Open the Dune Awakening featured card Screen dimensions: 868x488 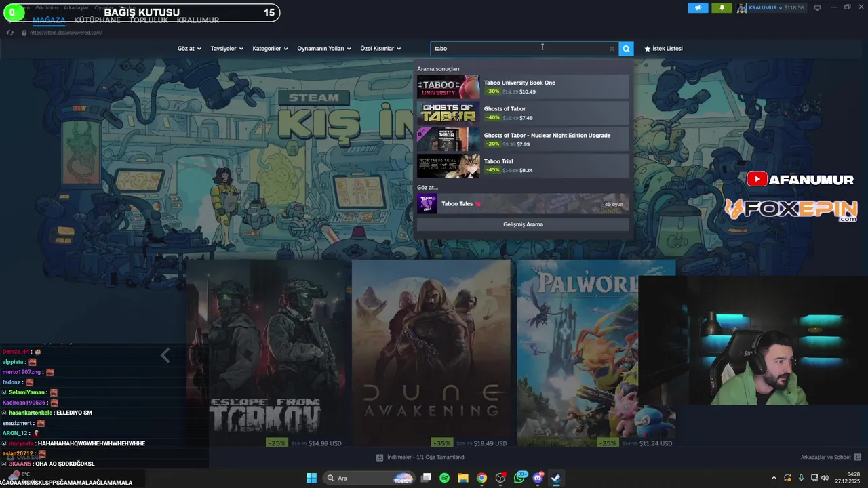(x=431, y=353)
